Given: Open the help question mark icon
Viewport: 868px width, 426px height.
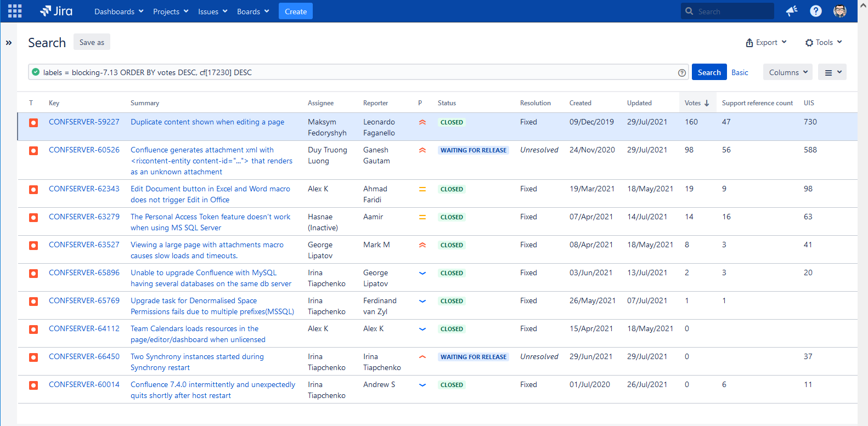Looking at the screenshot, I should pos(816,11).
